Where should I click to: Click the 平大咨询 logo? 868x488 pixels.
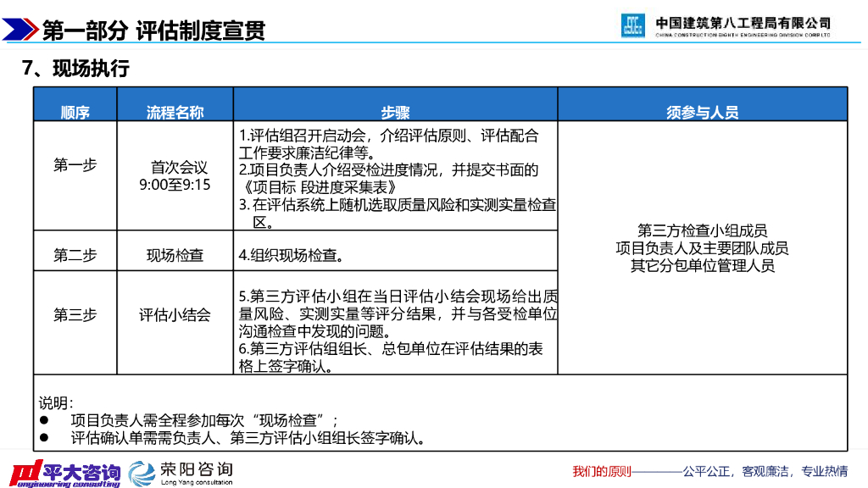[64, 474]
